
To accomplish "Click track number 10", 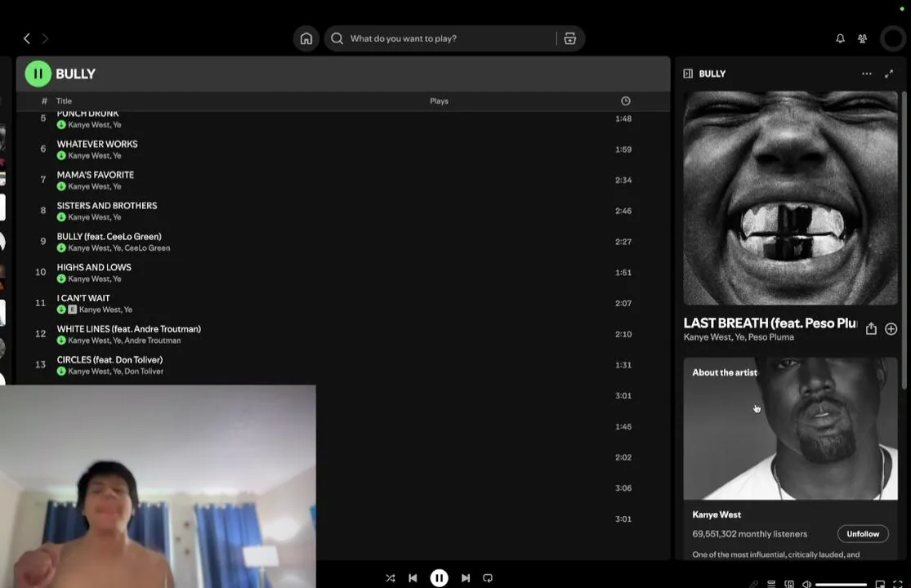I will [41, 272].
